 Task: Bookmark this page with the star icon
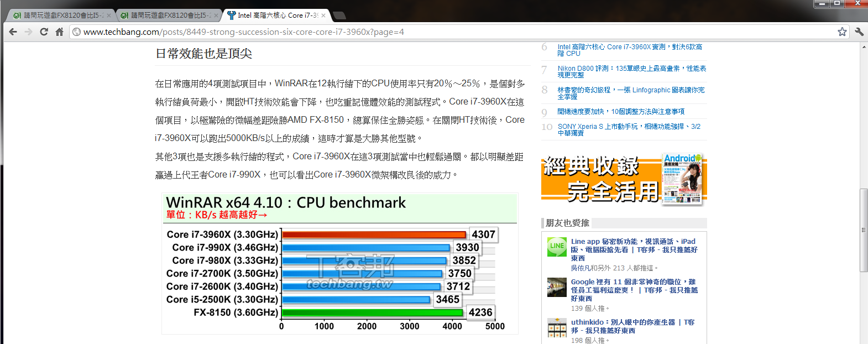[x=842, y=32]
